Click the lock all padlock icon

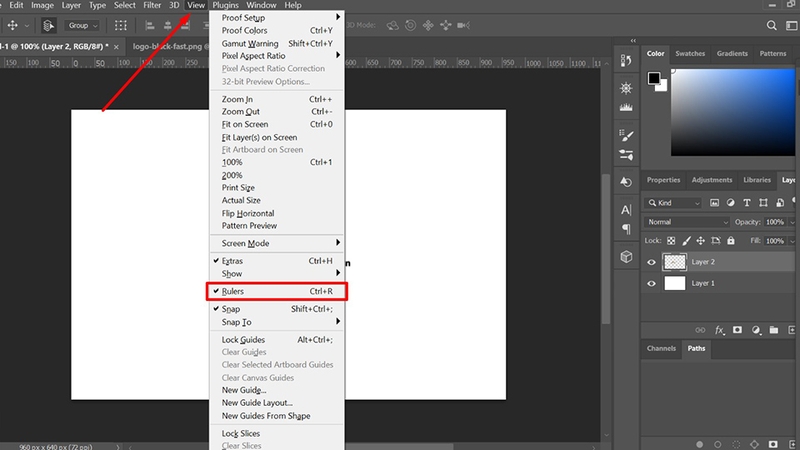click(x=731, y=240)
